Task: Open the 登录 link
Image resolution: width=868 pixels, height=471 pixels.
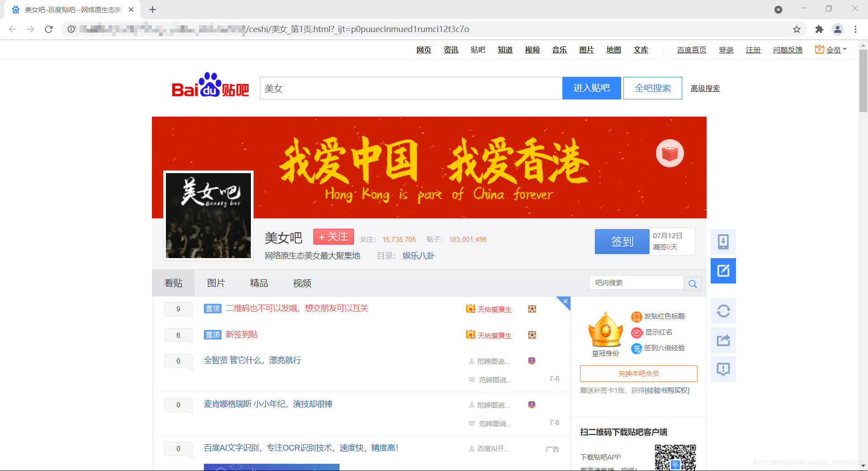Action: click(726, 50)
